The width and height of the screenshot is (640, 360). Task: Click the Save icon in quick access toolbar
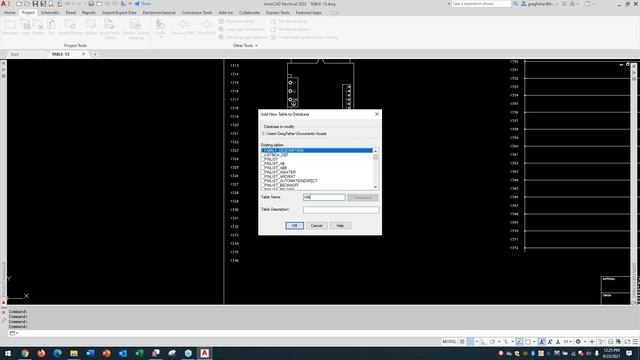(35, 4)
